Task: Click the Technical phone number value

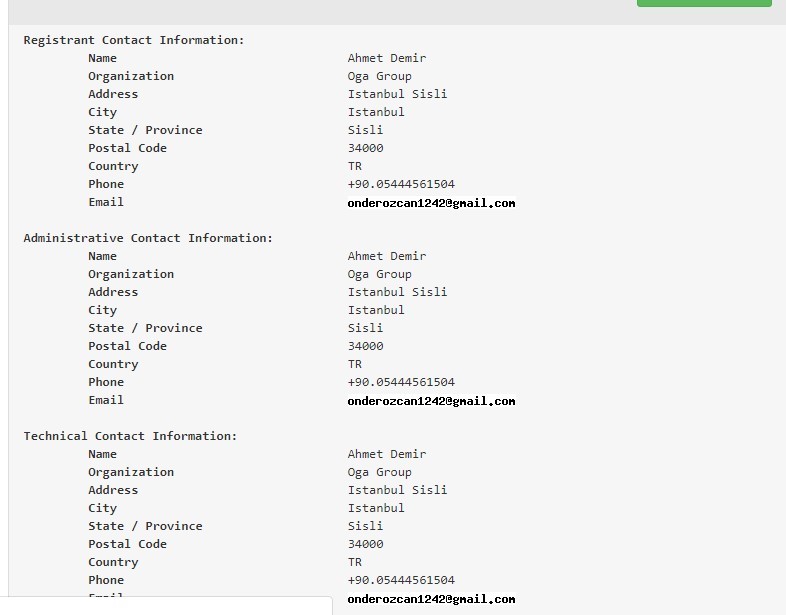Action: [x=401, y=580]
